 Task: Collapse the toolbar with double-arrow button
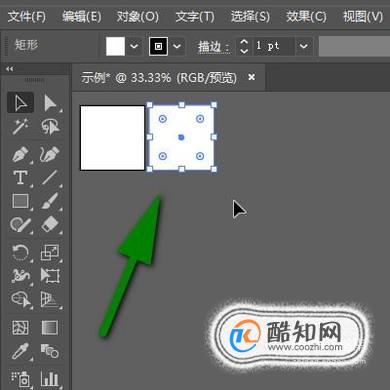click(x=10, y=69)
